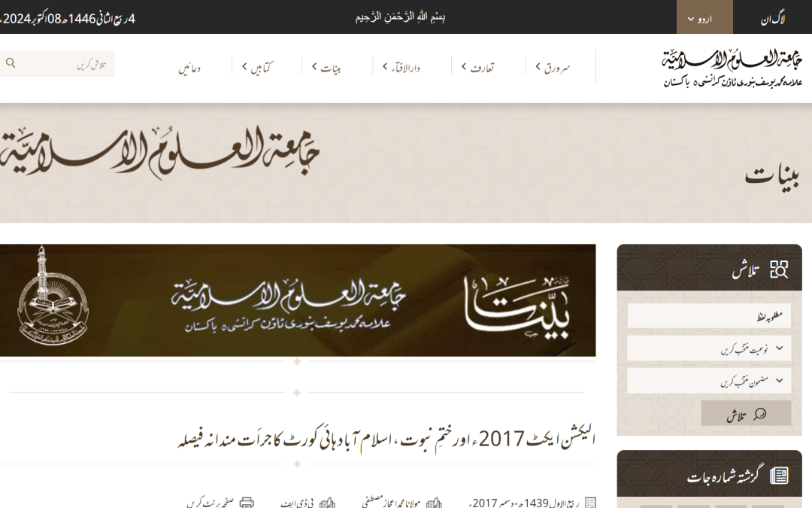Click the calendar icon beside the 1439 date
The image size is (812, 508).
590,503
